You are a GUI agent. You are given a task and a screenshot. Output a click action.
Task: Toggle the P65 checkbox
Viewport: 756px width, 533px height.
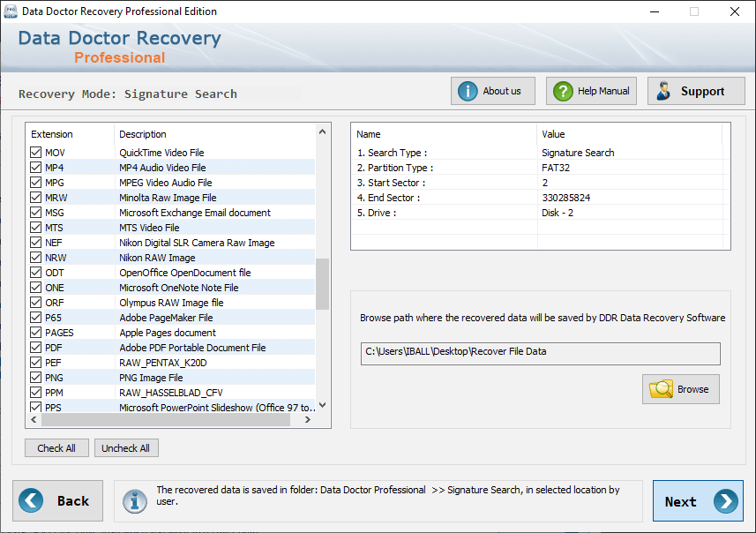35,318
